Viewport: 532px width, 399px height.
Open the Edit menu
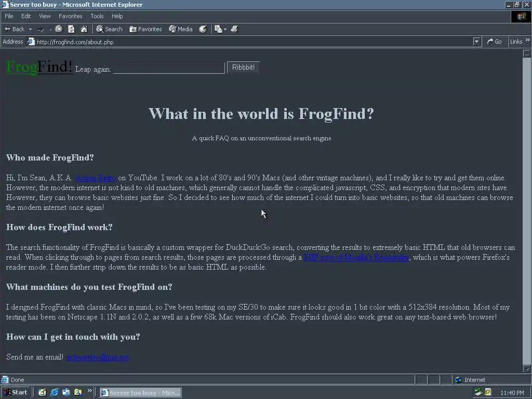26,16
